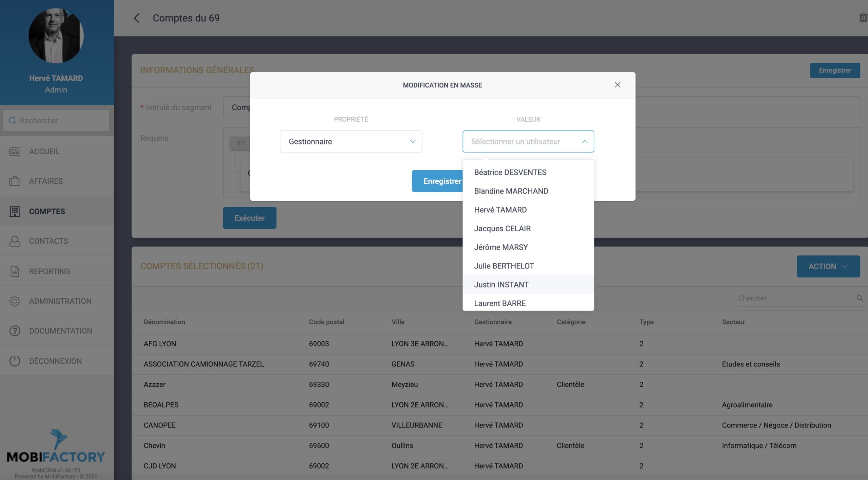Collapse the Sélectionner un utilisateur dropdown
868x480 pixels.
(x=584, y=142)
